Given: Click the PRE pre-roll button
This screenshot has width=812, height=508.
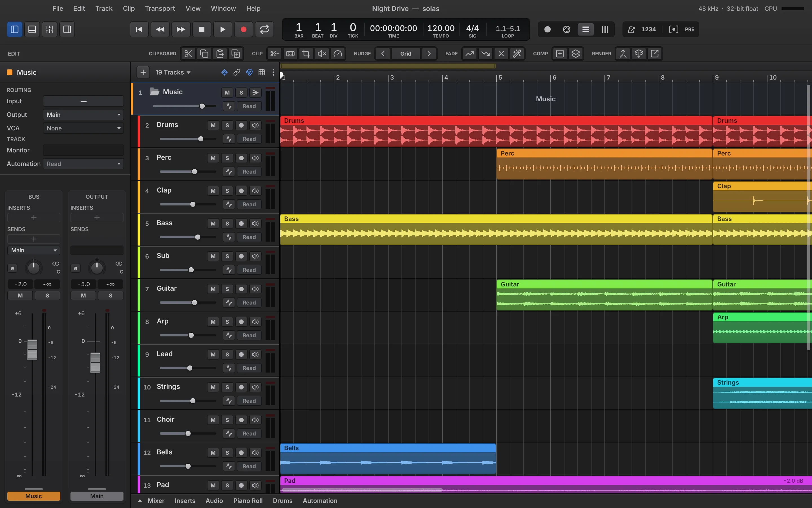Looking at the screenshot, I should click(689, 29).
